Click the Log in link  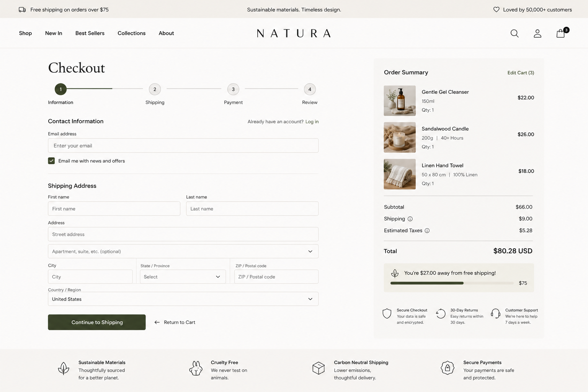[x=312, y=122]
